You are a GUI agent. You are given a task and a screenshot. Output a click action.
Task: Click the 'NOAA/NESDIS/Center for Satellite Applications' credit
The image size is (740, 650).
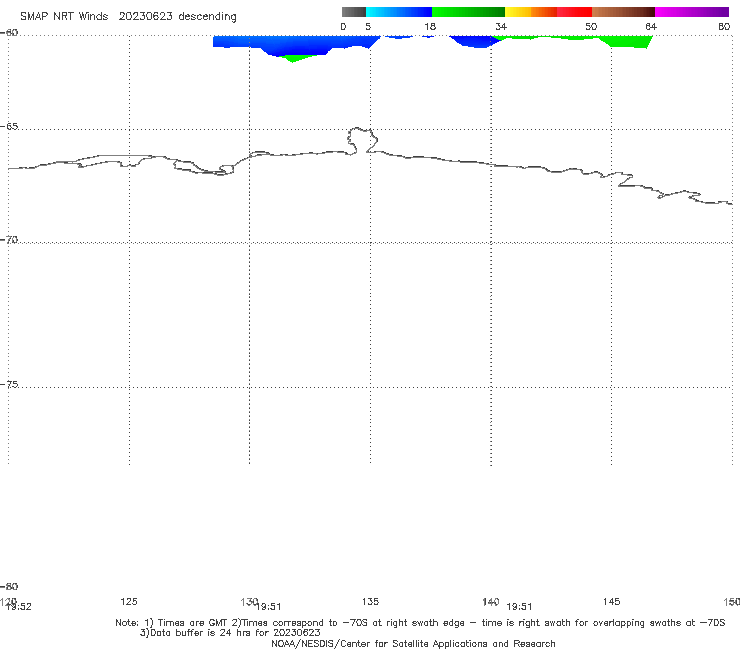(x=380, y=644)
